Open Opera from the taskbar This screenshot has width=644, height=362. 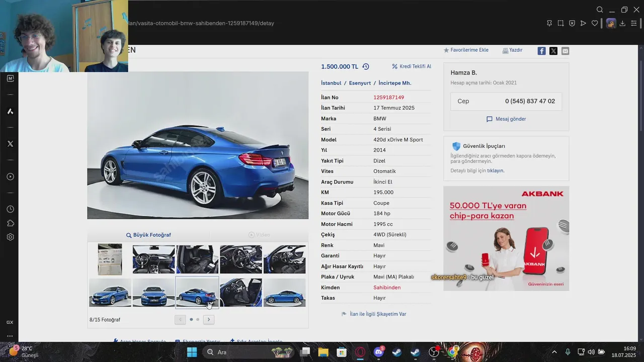(x=360, y=352)
